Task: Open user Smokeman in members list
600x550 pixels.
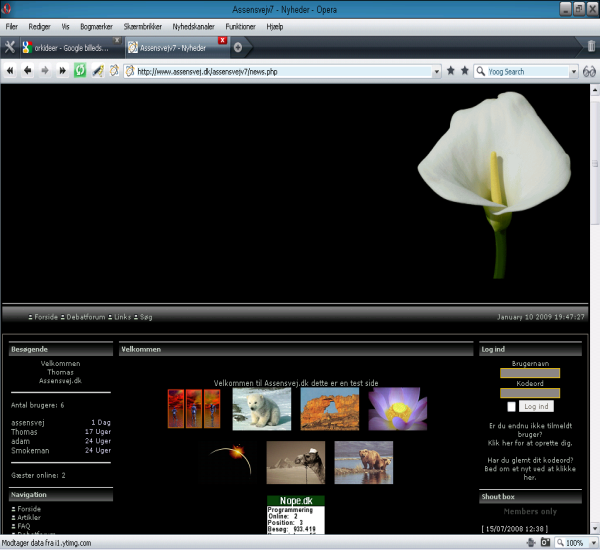Action: [30, 450]
